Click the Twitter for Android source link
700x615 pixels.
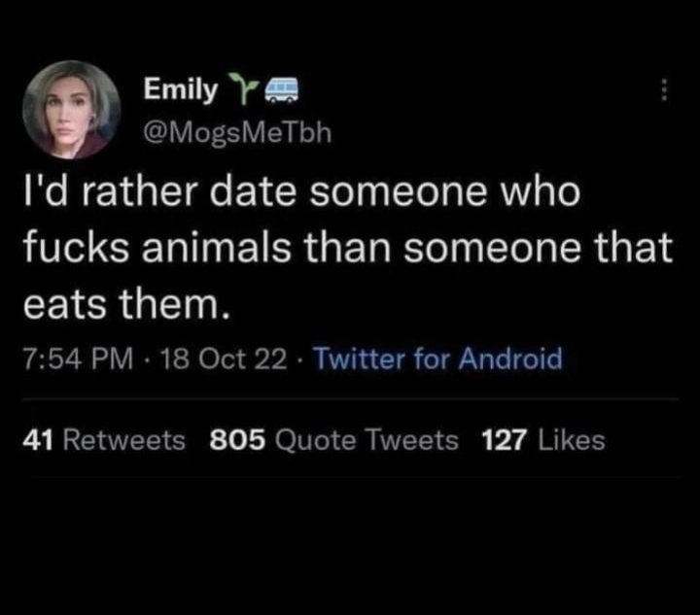[x=437, y=359]
